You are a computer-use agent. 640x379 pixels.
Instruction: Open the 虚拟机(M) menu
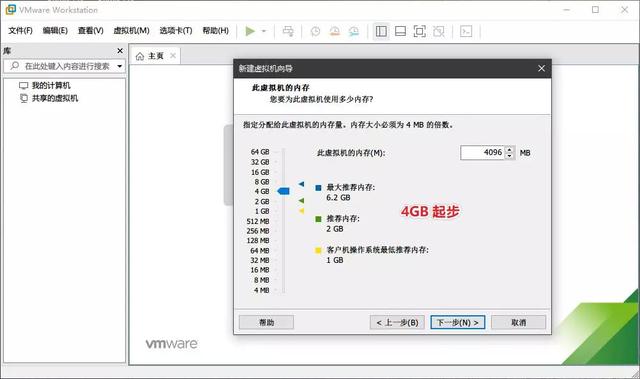(x=131, y=31)
